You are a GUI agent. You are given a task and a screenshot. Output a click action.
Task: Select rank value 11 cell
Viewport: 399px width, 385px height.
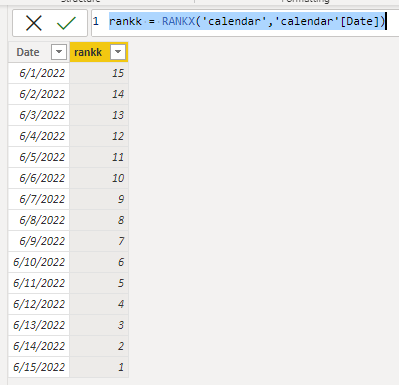coord(99,157)
